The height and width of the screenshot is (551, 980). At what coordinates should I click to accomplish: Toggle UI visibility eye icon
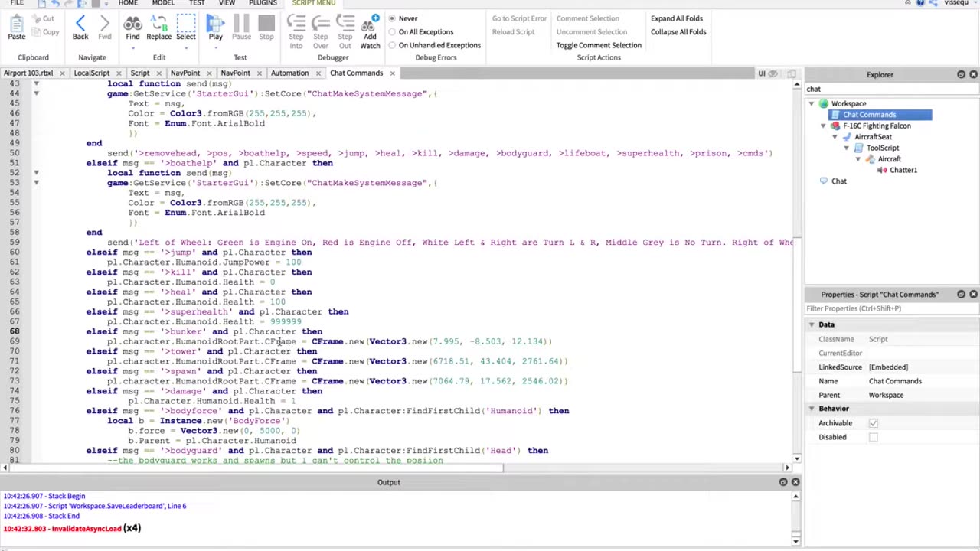773,73
